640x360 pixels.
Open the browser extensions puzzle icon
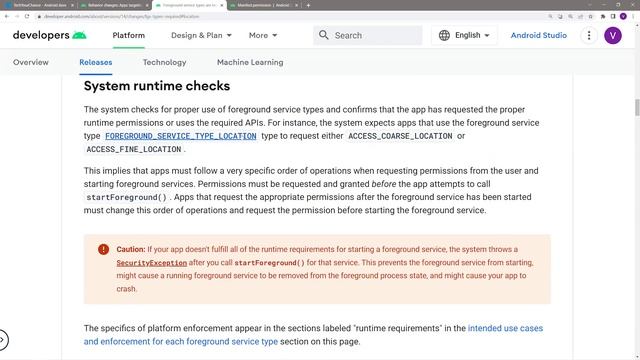point(603,17)
